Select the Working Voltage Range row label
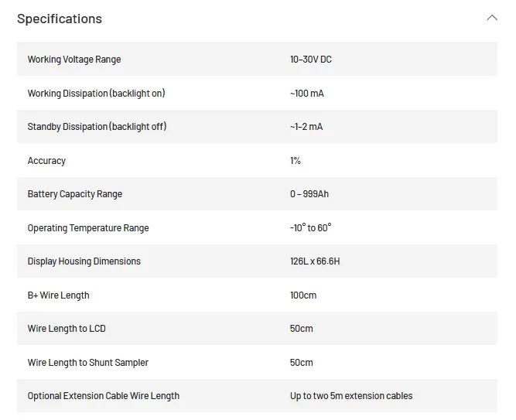The width and height of the screenshot is (516, 420). 74,60
